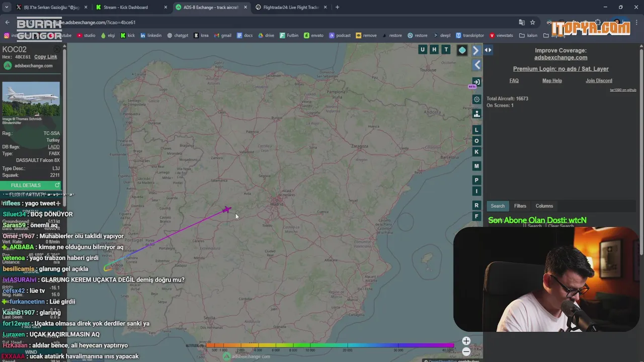
Task: Switch to the Search tab
Action: pyautogui.click(x=498, y=206)
